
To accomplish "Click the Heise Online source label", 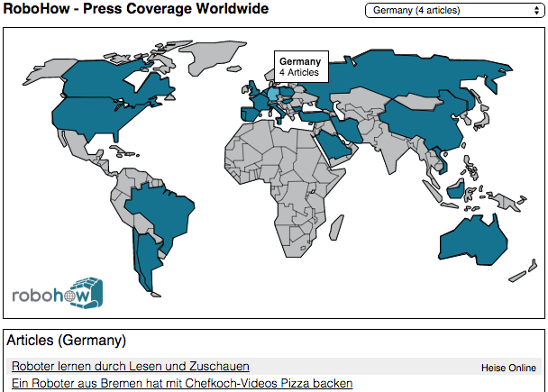I will (507, 368).
